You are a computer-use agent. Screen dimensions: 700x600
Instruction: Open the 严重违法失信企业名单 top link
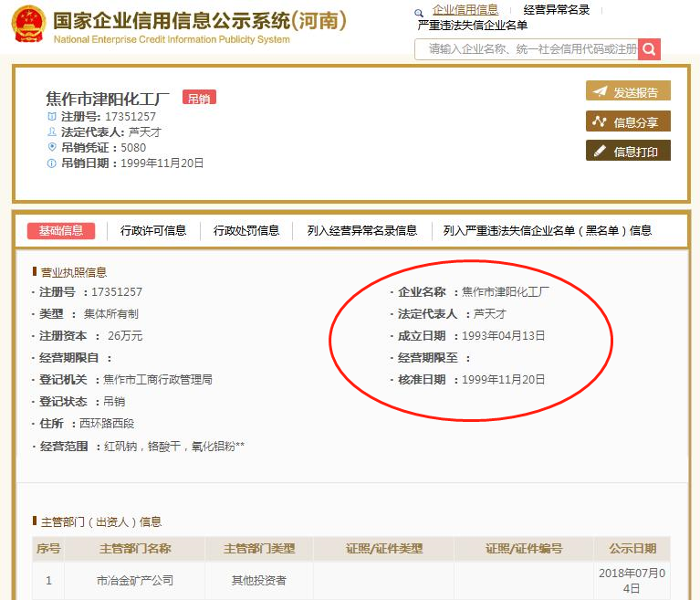[x=472, y=25]
